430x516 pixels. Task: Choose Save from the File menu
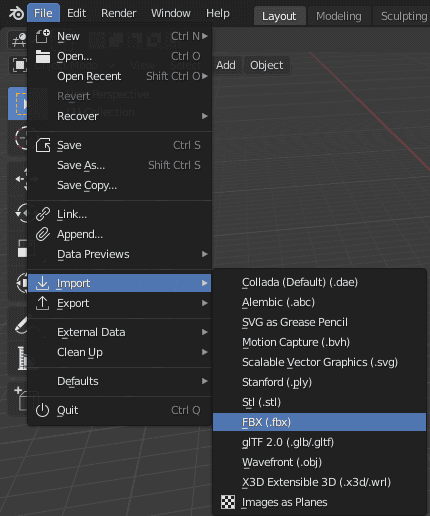pos(119,145)
